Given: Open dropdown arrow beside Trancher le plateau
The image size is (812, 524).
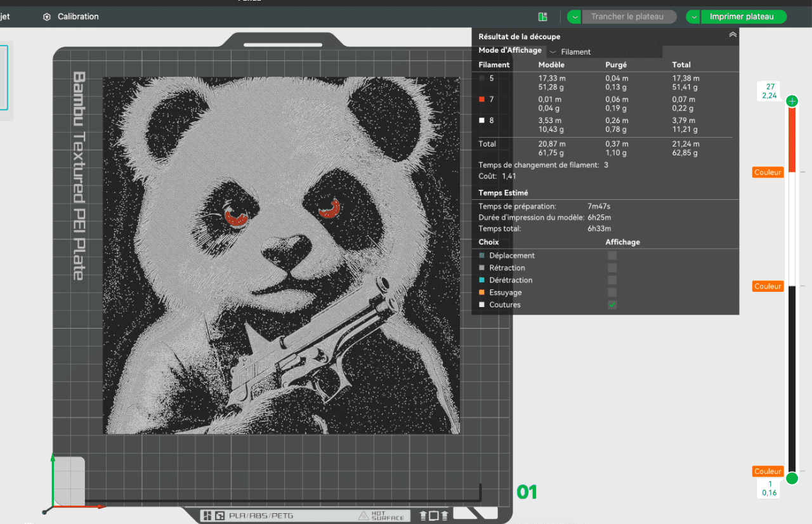Looking at the screenshot, I should pyautogui.click(x=574, y=17).
